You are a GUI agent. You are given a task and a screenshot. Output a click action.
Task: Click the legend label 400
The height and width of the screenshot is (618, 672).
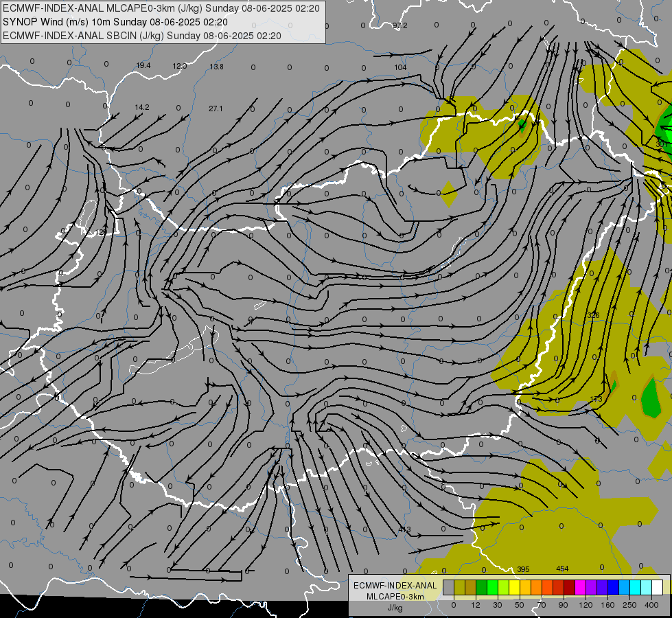tap(651, 605)
